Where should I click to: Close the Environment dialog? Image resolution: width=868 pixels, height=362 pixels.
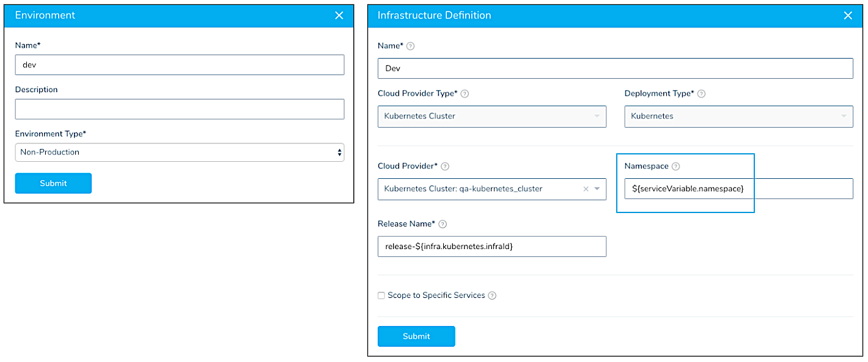(x=339, y=15)
